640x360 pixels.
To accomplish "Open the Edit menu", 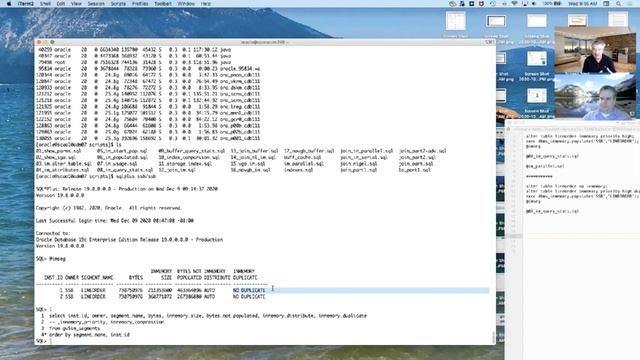I will pyautogui.click(x=61, y=4).
